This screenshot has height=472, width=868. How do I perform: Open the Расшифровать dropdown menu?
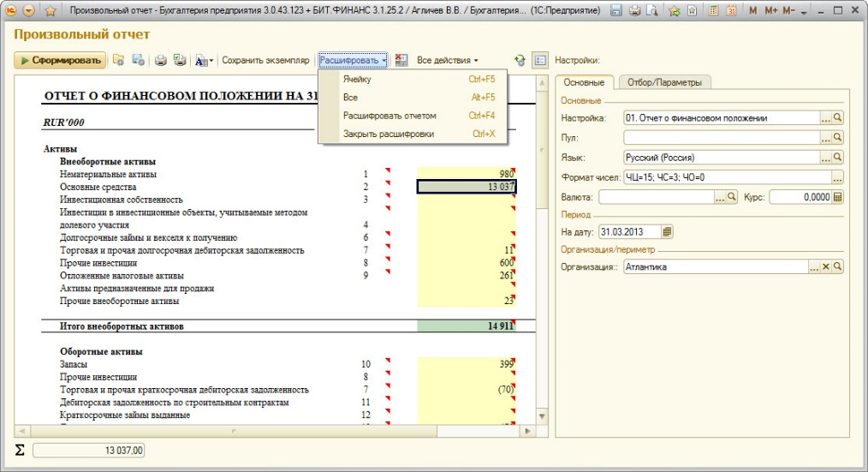pyautogui.click(x=354, y=61)
